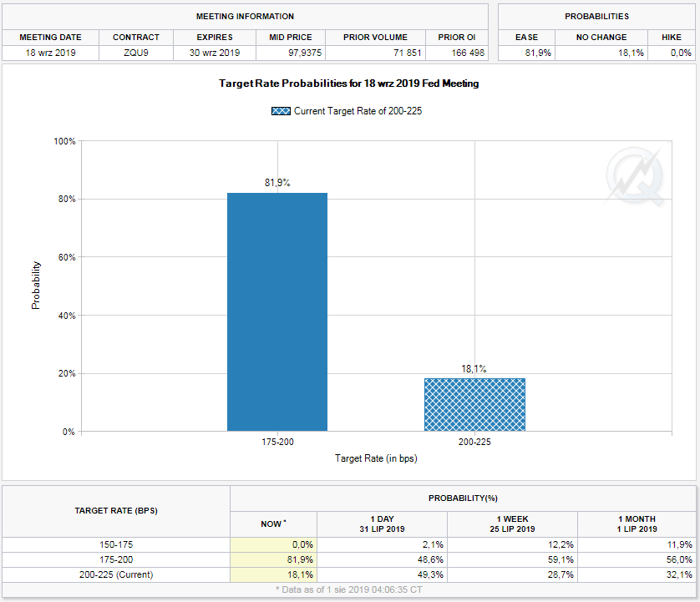Click the 1 DAY 31 LIP 2019 column header

[x=383, y=524]
